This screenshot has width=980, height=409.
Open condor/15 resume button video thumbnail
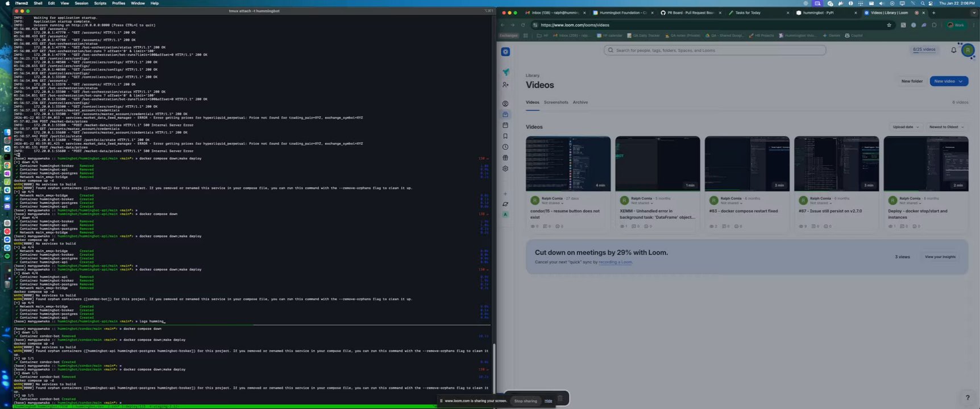568,164
